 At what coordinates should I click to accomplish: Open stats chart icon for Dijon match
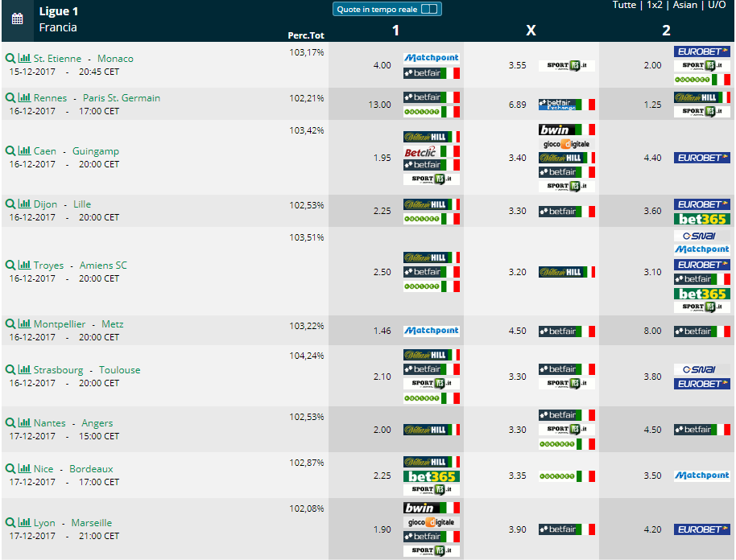24,204
